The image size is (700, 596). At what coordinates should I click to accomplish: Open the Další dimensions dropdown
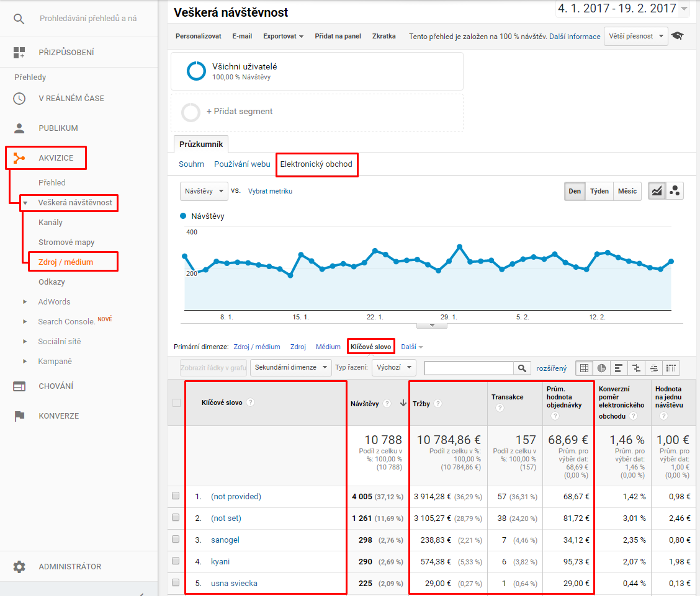point(411,347)
